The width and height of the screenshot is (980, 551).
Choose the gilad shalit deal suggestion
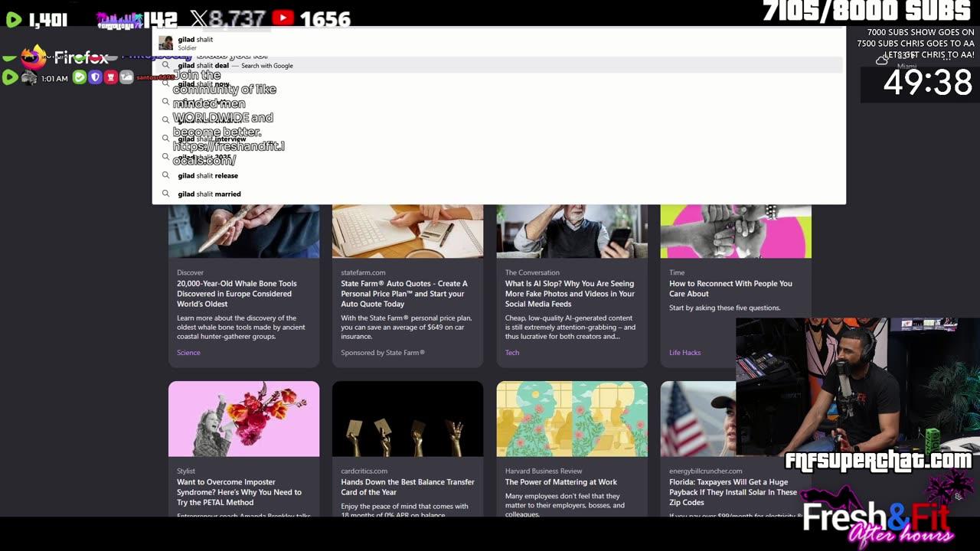pyautogui.click(x=499, y=65)
